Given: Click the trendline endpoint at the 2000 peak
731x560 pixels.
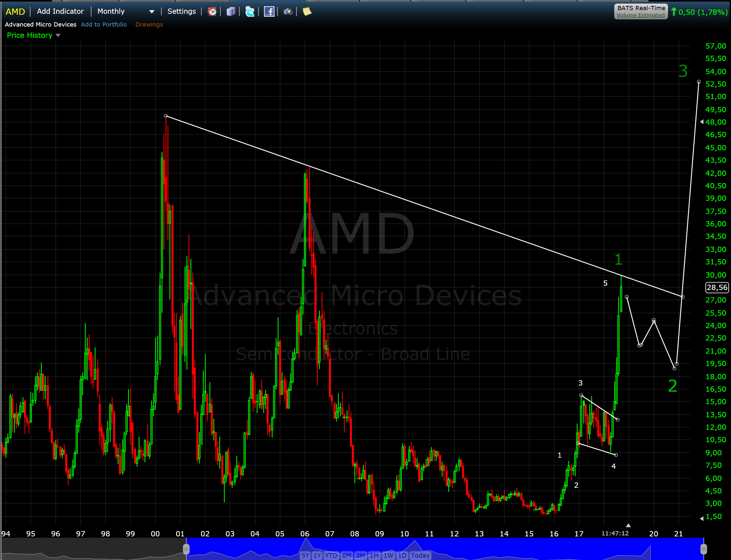Looking at the screenshot, I should click(166, 116).
